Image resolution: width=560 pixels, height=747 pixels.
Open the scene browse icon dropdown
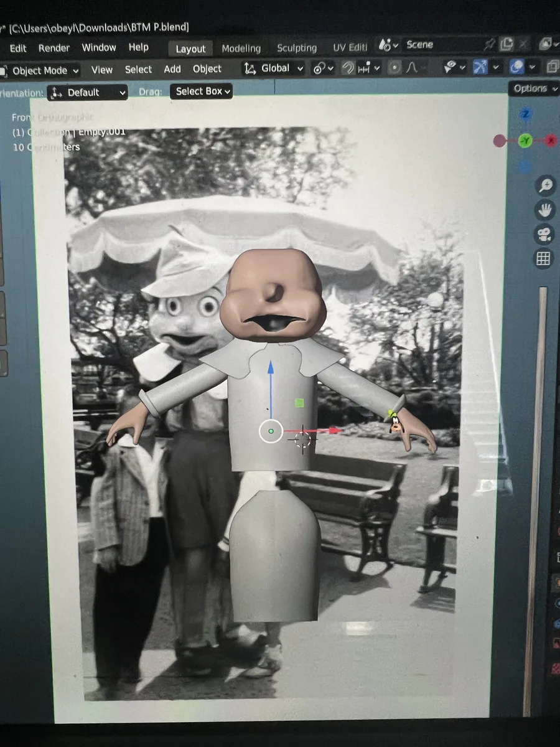click(388, 45)
